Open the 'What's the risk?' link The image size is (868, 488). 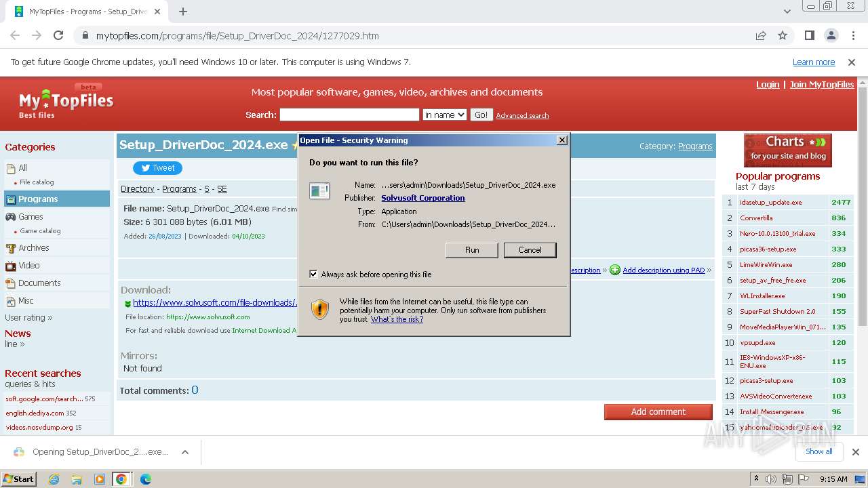tap(397, 319)
